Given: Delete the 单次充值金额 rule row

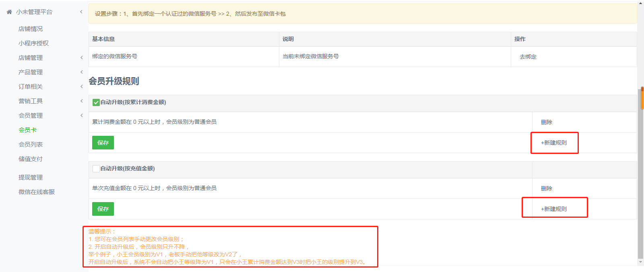Looking at the screenshot, I should (x=547, y=189).
